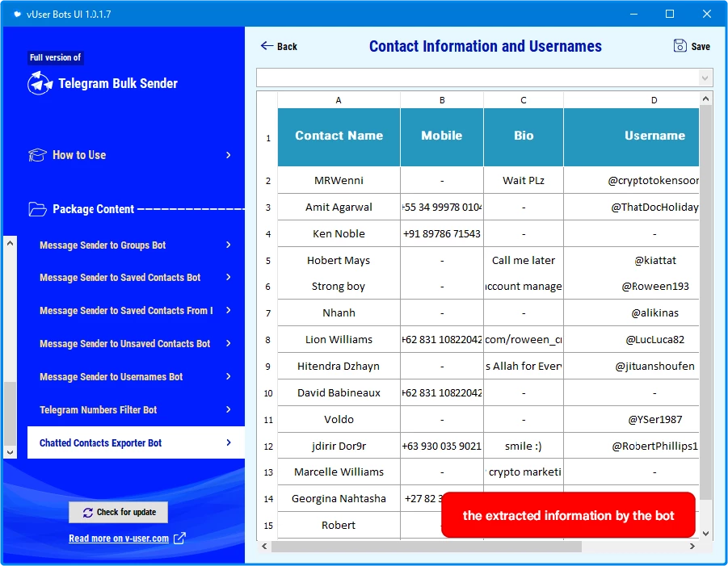728x566 pixels.
Task: Select the David Babineaux cell
Action: click(x=339, y=393)
